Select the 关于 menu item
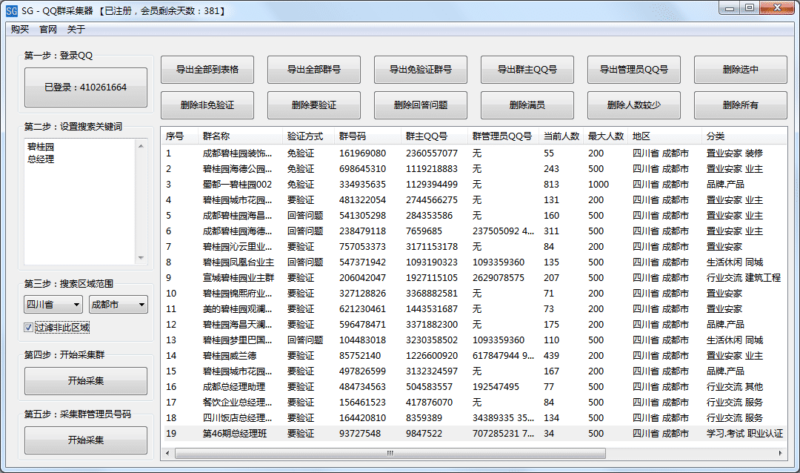This screenshot has width=800, height=473. pyautogui.click(x=76, y=29)
